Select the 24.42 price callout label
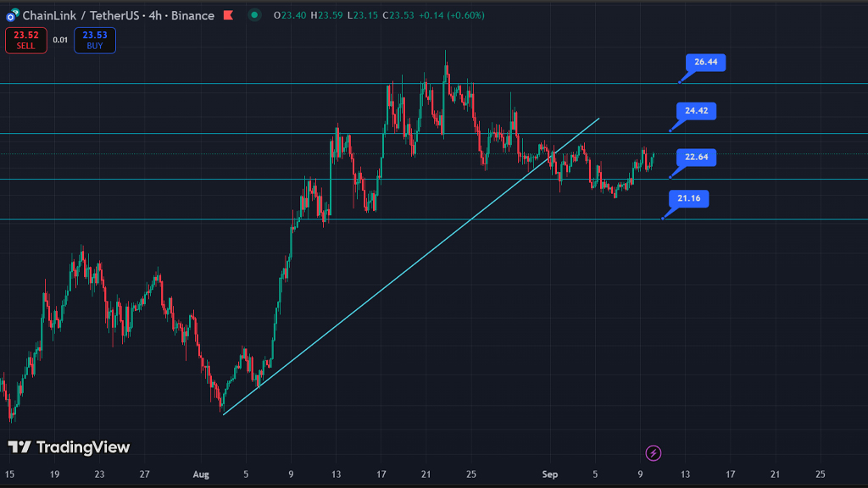Image resolution: width=868 pixels, height=488 pixels. [697, 110]
